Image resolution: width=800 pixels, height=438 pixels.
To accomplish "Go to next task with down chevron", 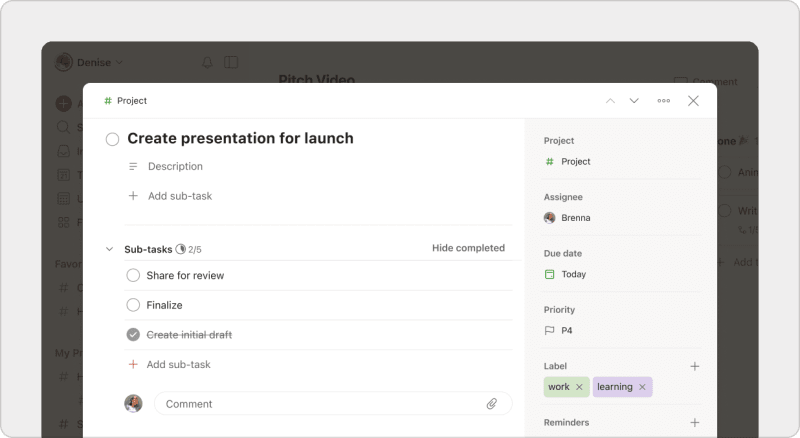I will pos(634,101).
